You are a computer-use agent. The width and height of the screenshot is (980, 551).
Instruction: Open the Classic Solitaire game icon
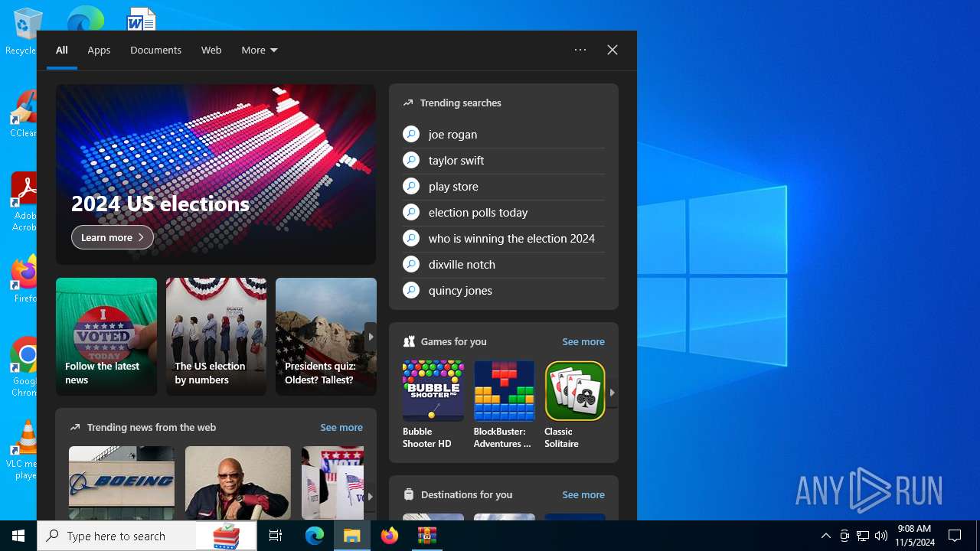pos(575,391)
